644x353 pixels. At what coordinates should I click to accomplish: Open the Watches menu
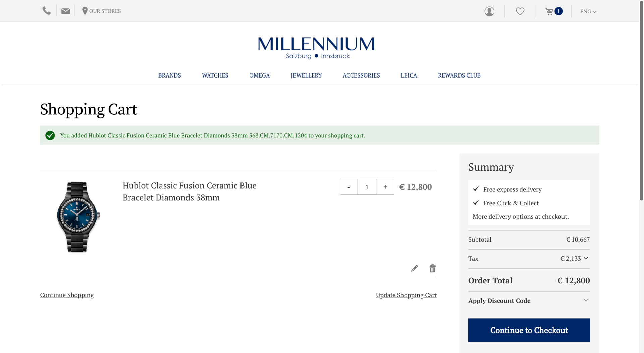click(215, 75)
